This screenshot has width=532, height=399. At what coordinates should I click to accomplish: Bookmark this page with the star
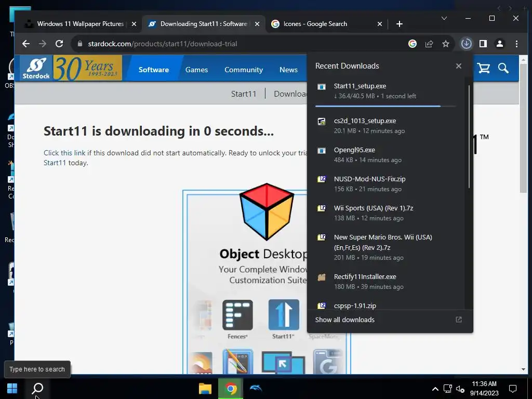[x=446, y=44]
